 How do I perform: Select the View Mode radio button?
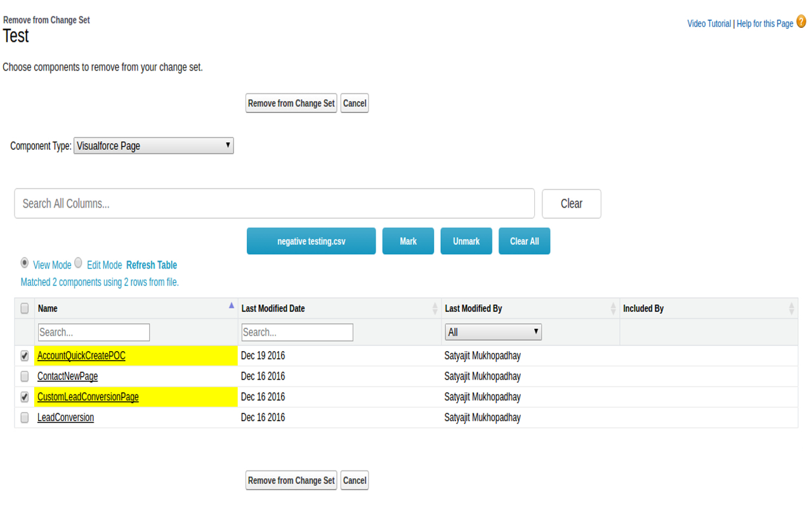[x=25, y=263]
